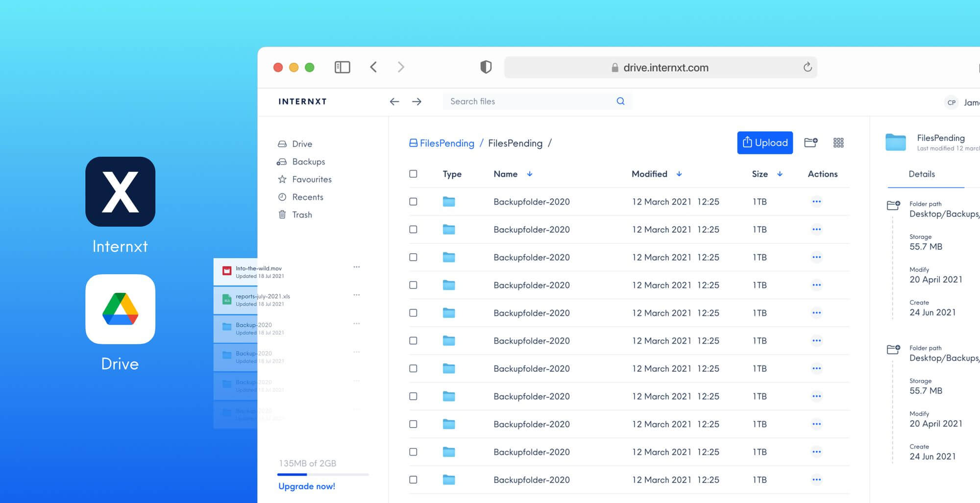Click the back arrow next to the Internxt logo
Screen dimensions: 980x503
coord(394,101)
